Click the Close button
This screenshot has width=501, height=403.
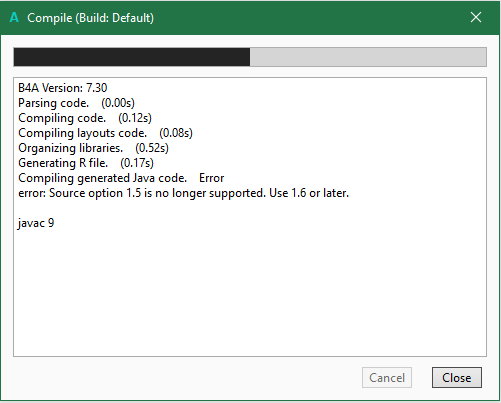pos(457,377)
